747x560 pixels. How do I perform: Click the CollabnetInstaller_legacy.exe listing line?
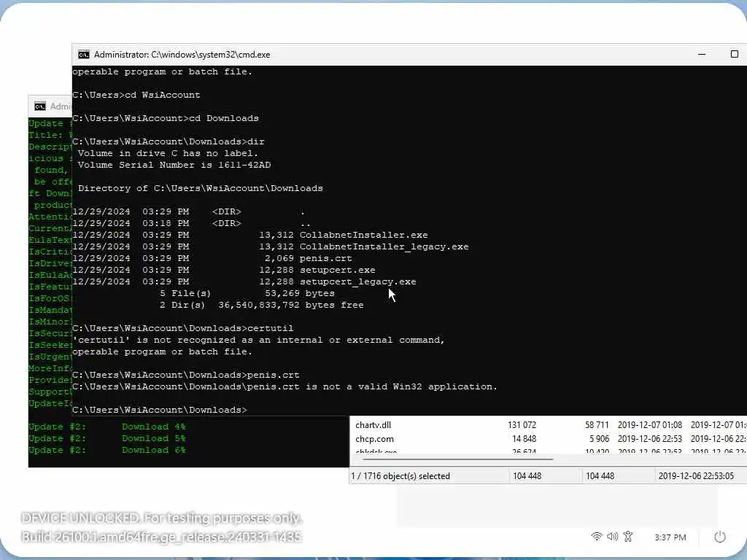point(271,246)
